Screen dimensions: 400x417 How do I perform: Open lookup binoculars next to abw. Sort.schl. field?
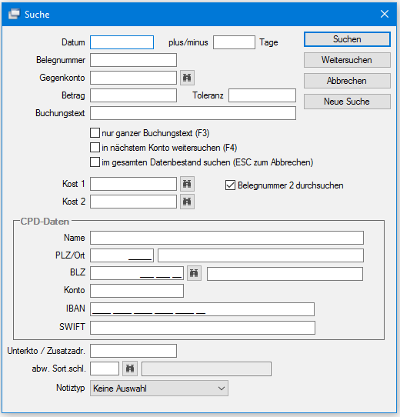pos(130,369)
